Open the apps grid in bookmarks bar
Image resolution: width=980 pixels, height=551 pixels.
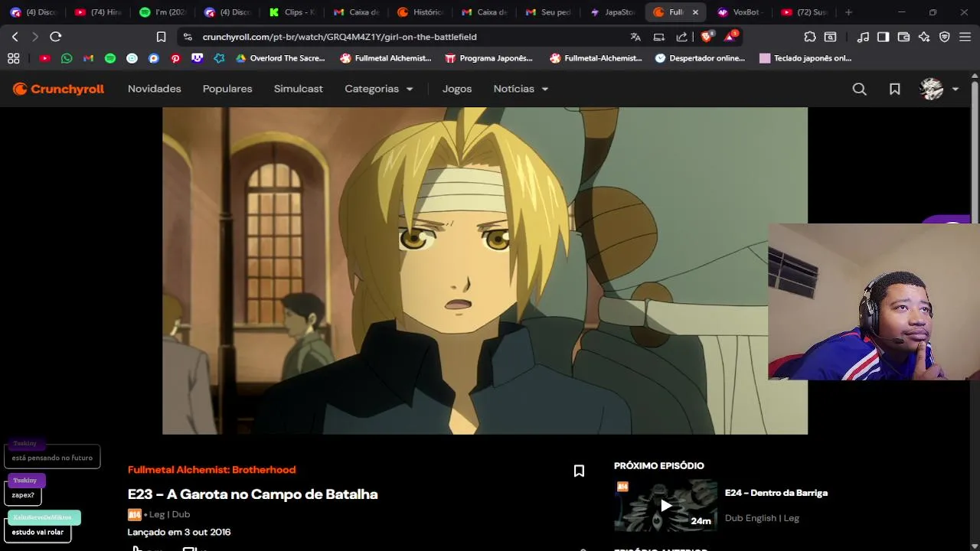14,58
